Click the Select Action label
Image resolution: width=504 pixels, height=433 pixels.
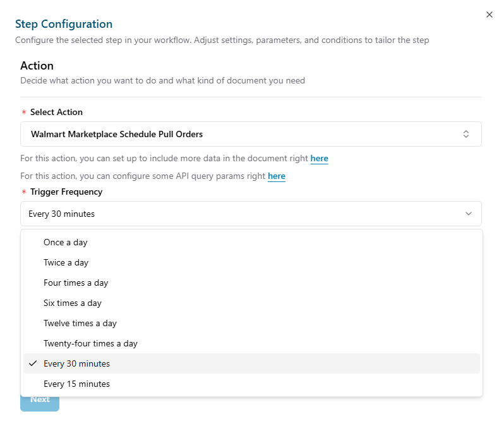click(x=56, y=112)
